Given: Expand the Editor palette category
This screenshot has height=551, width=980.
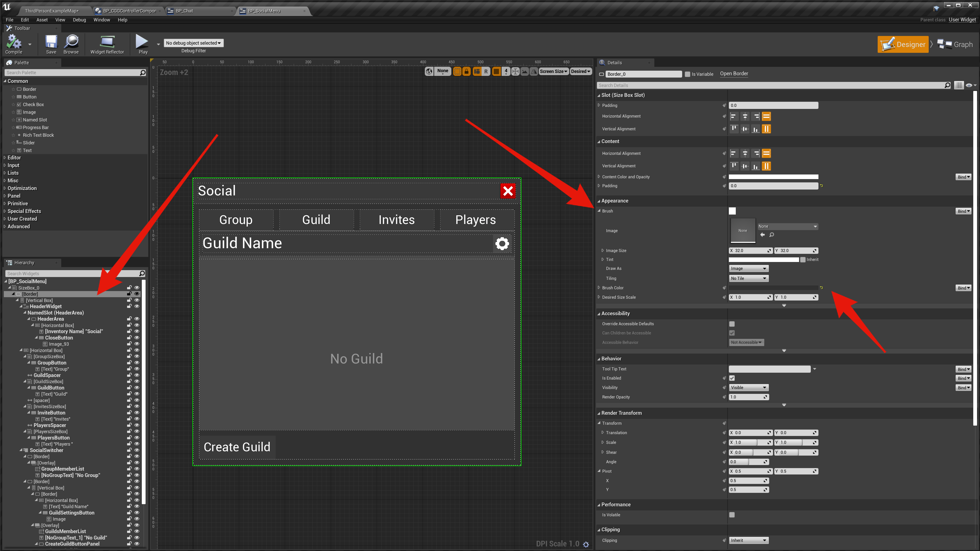Looking at the screenshot, I should click(x=14, y=157).
